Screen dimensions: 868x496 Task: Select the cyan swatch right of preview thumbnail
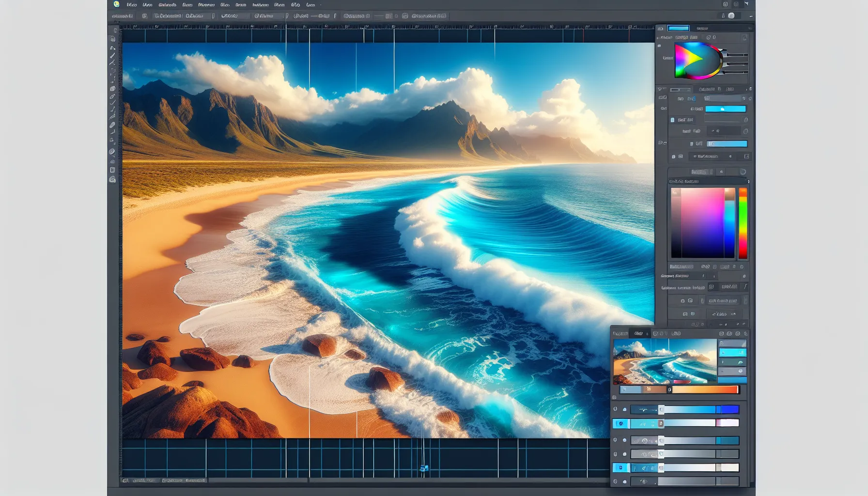tap(732, 353)
